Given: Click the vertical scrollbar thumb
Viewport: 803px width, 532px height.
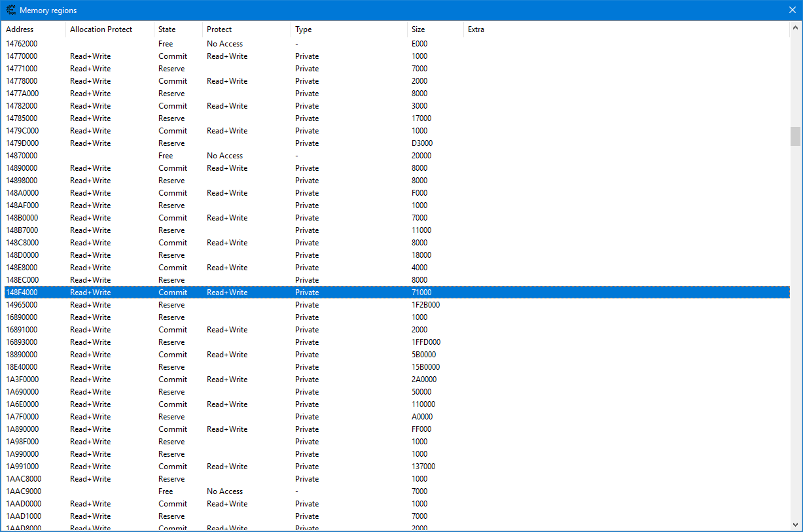Looking at the screenshot, I should coord(795,136).
